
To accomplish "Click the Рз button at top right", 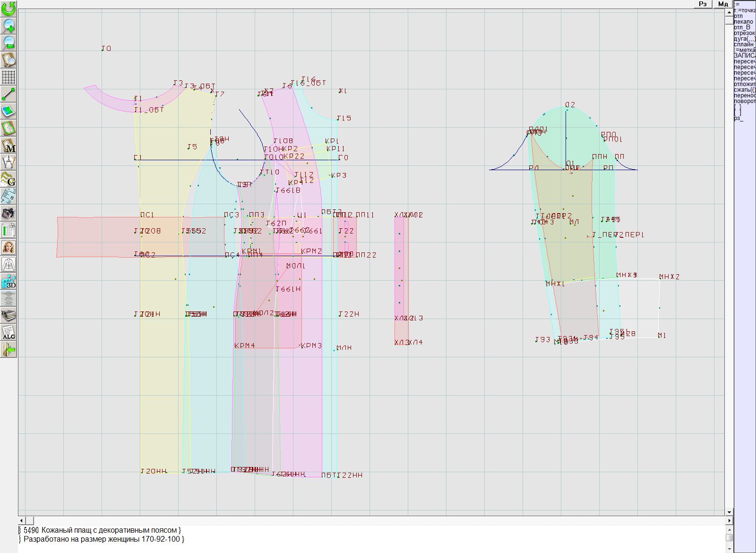I will (x=703, y=4).
